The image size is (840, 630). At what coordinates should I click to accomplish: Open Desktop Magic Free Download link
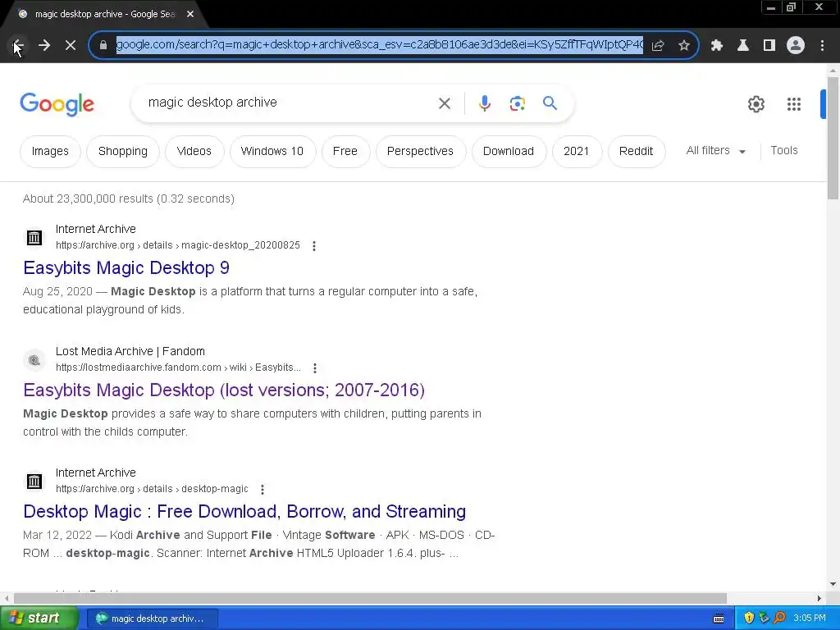pos(244,511)
